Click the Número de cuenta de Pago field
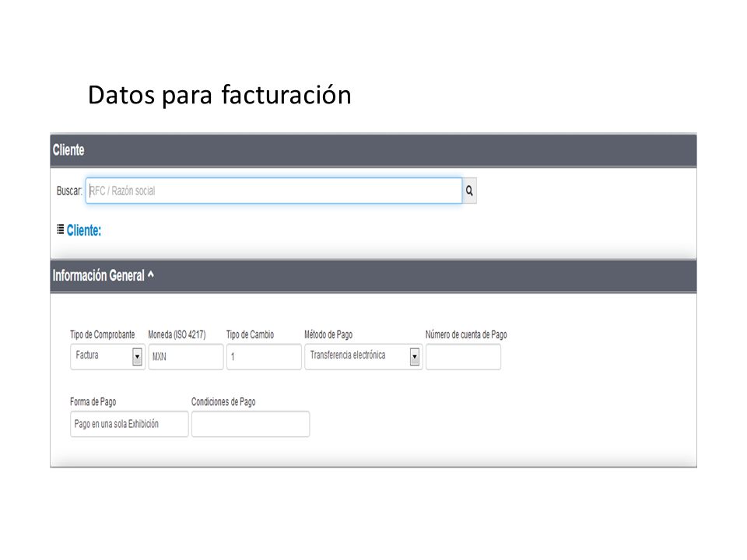The height and width of the screenshot is (560, 747). [463, 356]
